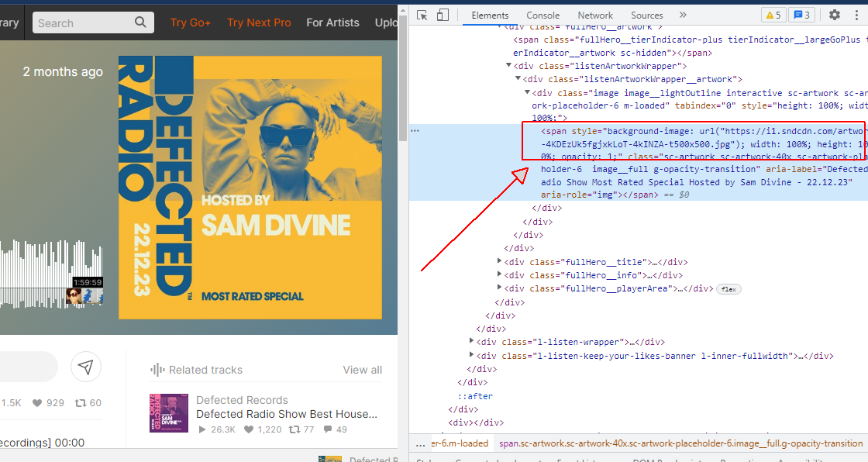This screenshot has height=462, width=868.
Task: Select the span.sc-artwork breadcrumb item
Action: pos(681,443)
